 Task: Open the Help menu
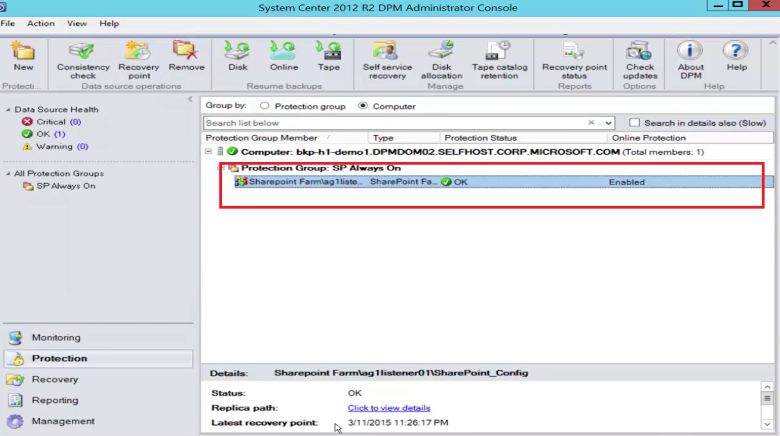click(109, 23)
